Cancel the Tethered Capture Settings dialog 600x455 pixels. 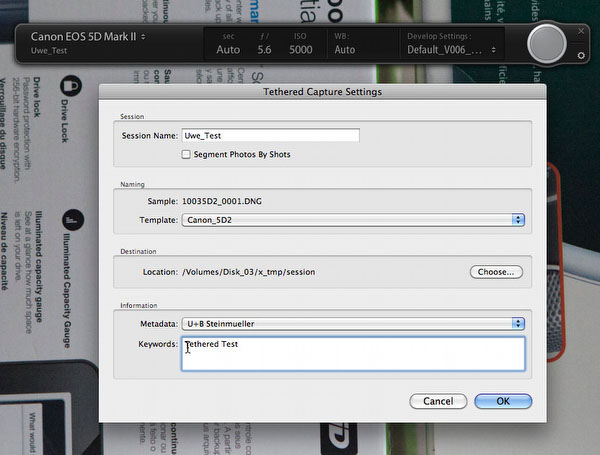[x=438, y=401]
